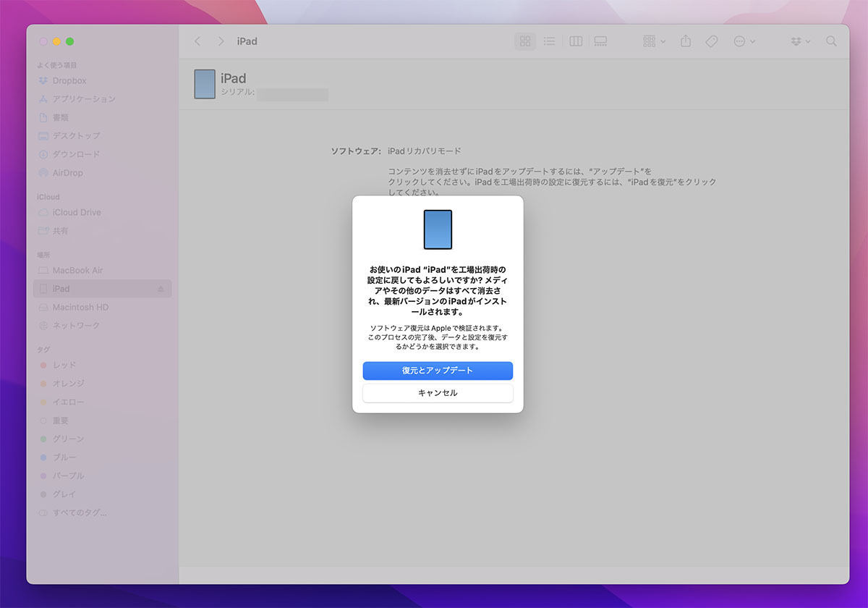The height and width of the screenshot is (608, 868).
Task: Click the 場所 sidebar heading
Action: [x=43, y=255]
